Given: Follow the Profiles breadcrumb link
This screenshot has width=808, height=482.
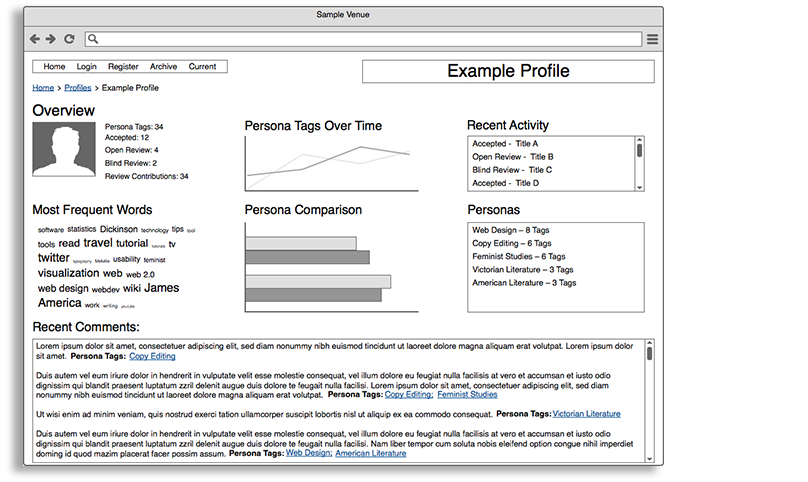Looking at the screenshot, I should coord(78,88).
